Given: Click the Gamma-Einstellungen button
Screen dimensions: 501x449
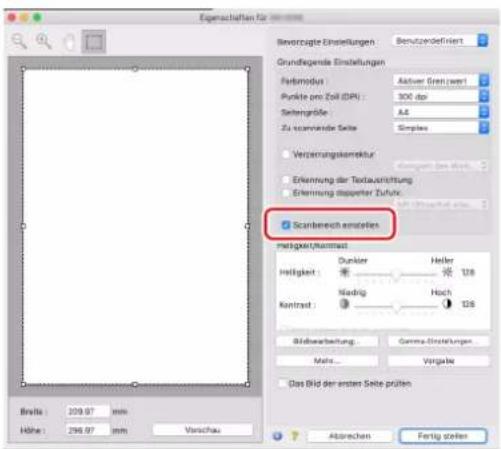Looking at the screenshot, I should click(x=438, y=341).
